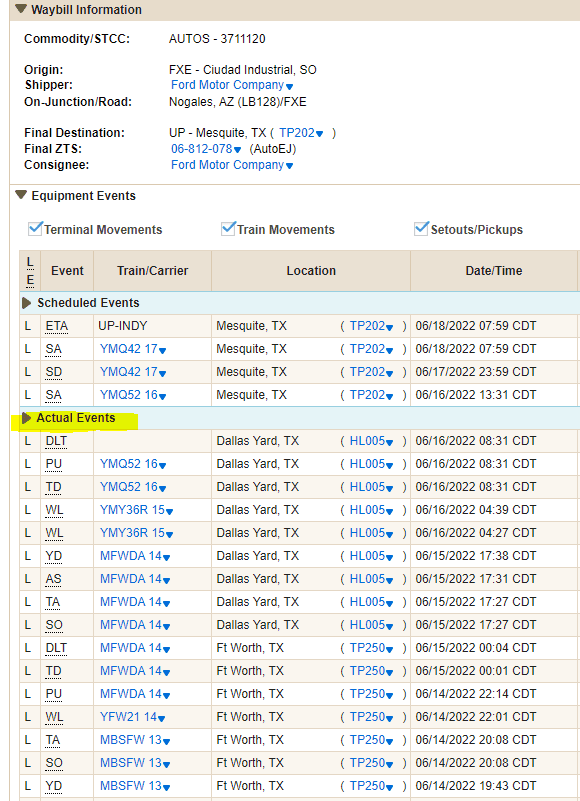Image resolution: width=580 pixels, height=801 pixels.
Task: Open MBSFW 13 train on Ft Worth SO row
Action: [x=135, y=763]
